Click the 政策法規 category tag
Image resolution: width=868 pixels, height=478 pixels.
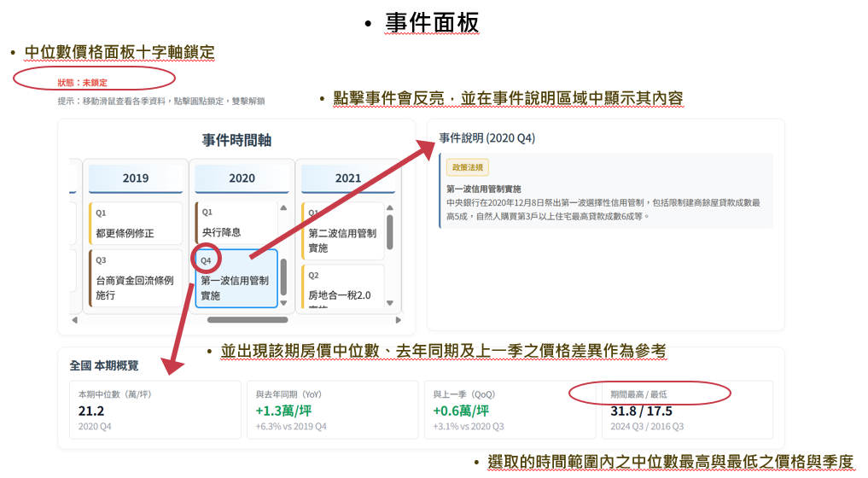pyautogui.click(x=467, y=168)
